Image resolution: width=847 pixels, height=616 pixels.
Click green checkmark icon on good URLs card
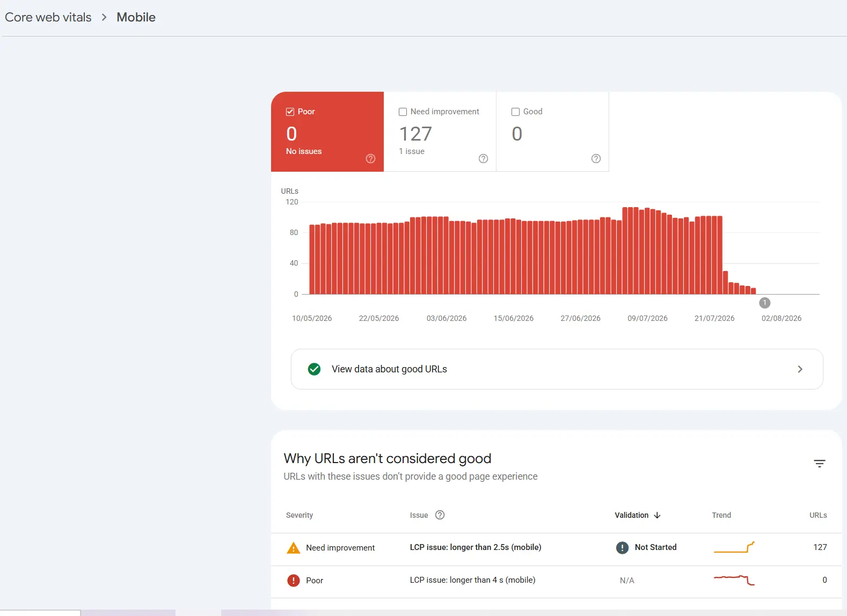[314, 369]
